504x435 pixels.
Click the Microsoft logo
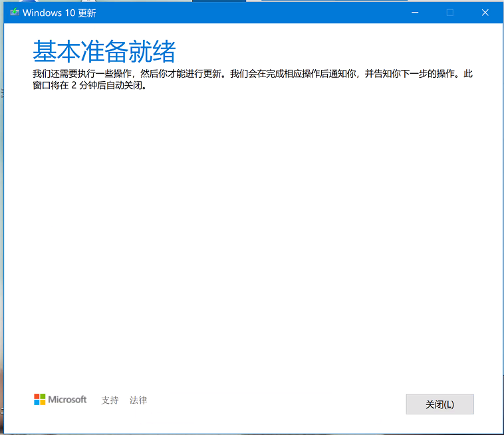(60, 399)
